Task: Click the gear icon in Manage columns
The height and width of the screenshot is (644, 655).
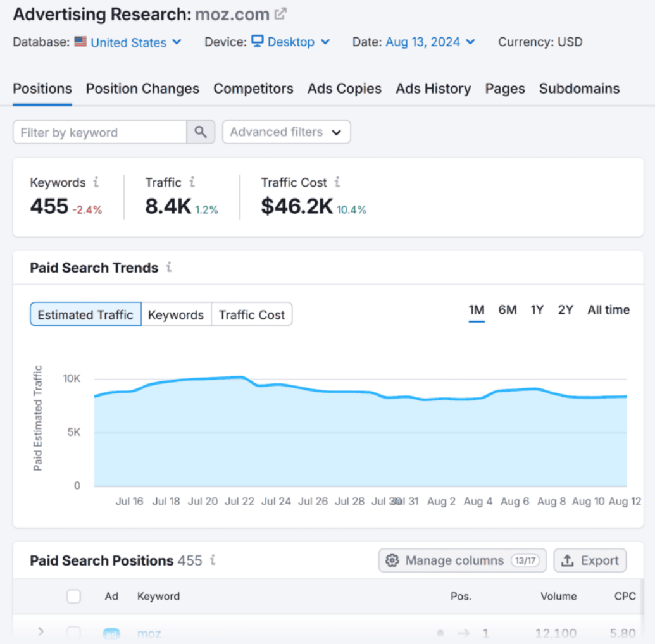Action: point(392,560)
